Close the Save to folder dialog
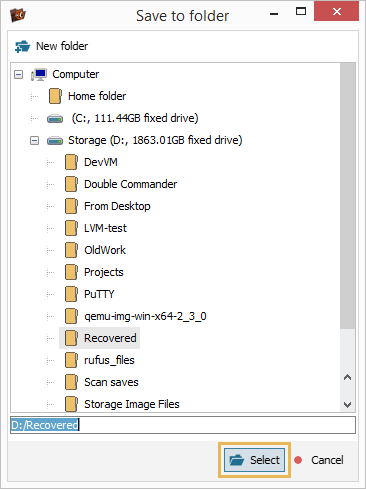Screen dimensions: 366x489 (337, 12)
